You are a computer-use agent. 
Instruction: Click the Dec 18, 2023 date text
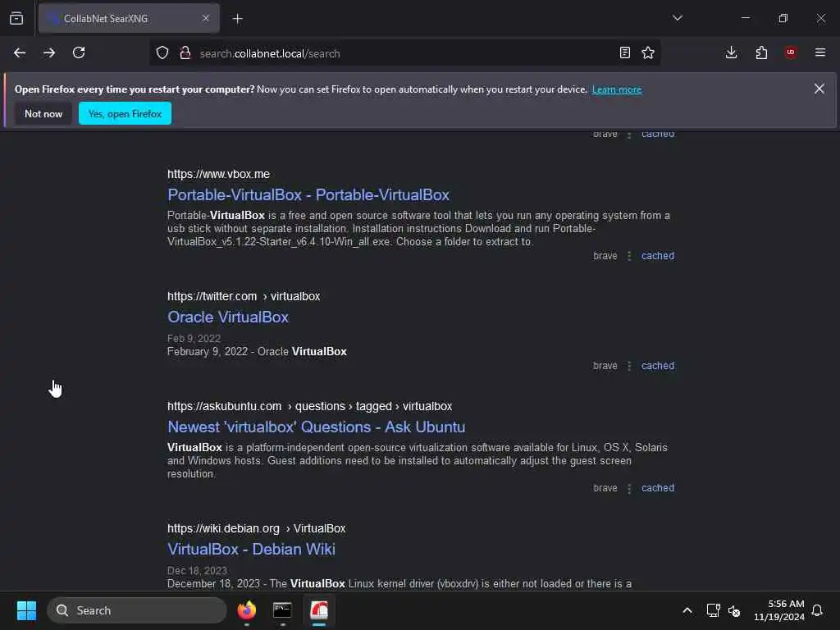point(197,571)
